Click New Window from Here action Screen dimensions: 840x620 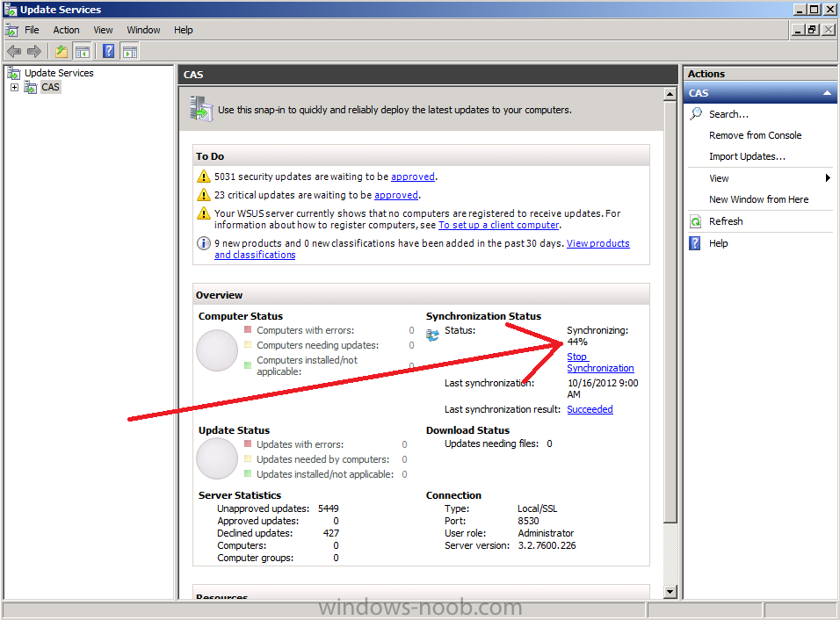[758, 199]
